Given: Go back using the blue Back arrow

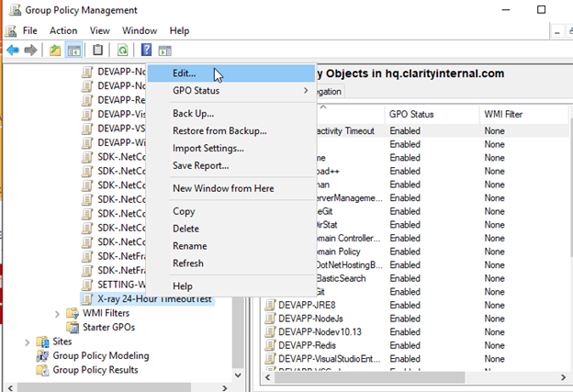Looking at the screenshot, I should point(13,50).
